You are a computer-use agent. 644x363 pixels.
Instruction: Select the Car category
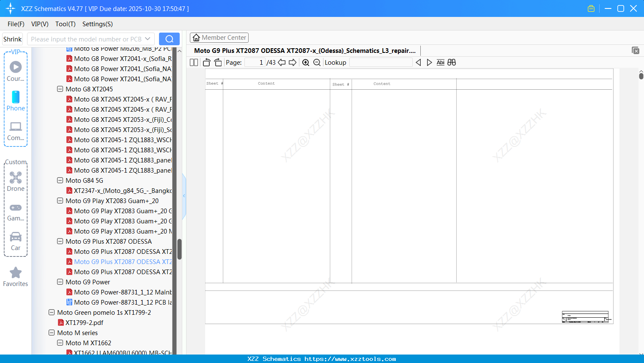pos(16,241)
